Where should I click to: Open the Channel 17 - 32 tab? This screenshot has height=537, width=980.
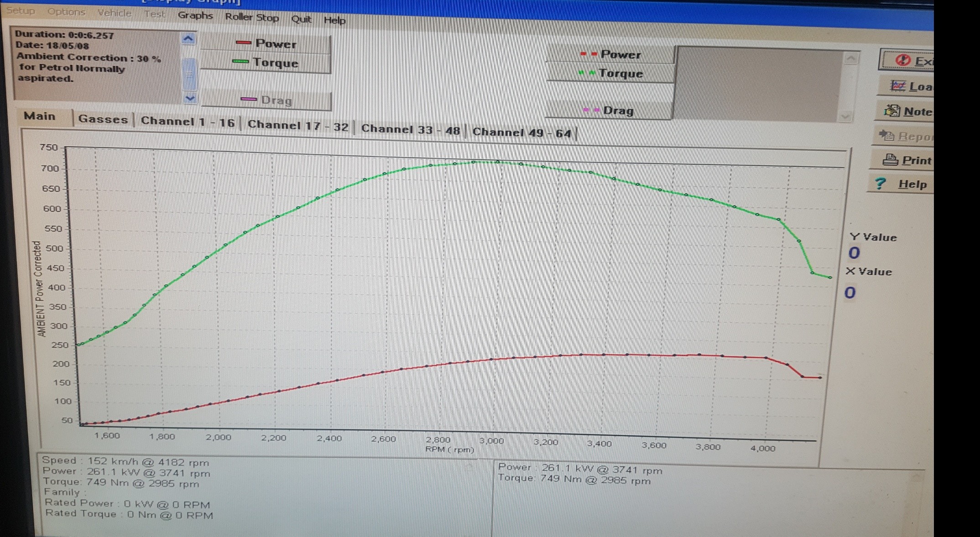coord(297,126)
